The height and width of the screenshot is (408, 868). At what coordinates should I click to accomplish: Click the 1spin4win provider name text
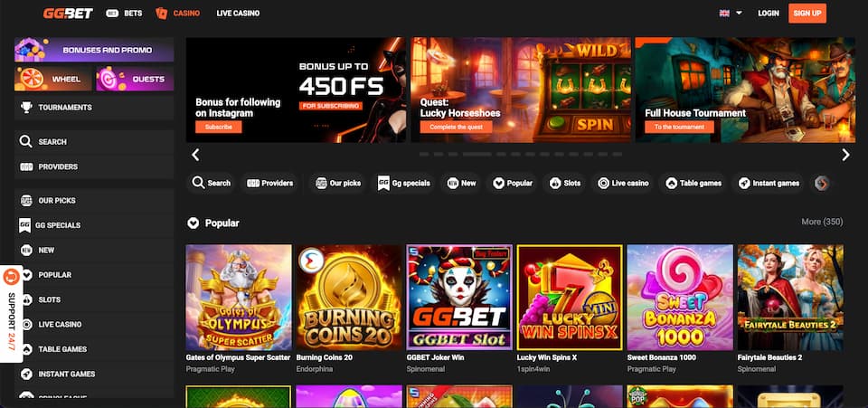533,369
